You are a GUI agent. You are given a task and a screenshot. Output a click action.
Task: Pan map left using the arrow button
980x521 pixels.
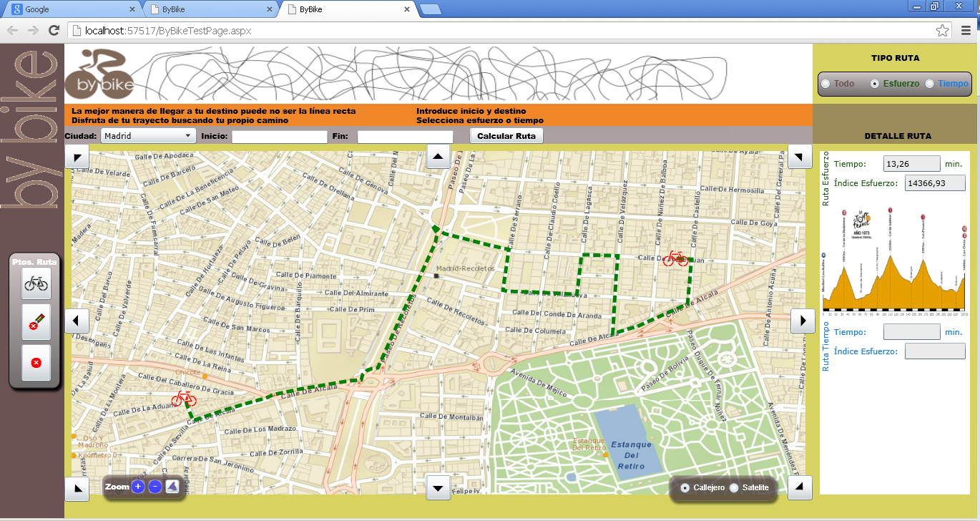pyautogui.click(x=77, y=321)
